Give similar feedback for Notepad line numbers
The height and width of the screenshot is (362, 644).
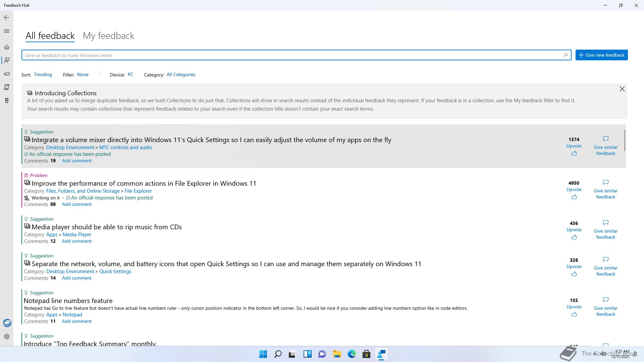coord(605,307)
